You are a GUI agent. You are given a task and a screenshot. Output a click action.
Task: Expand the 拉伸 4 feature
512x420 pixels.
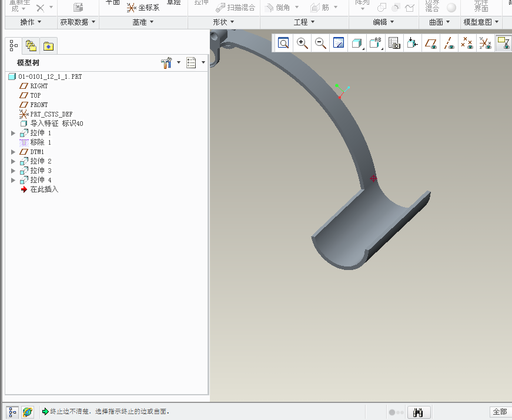tap(13, 180)
